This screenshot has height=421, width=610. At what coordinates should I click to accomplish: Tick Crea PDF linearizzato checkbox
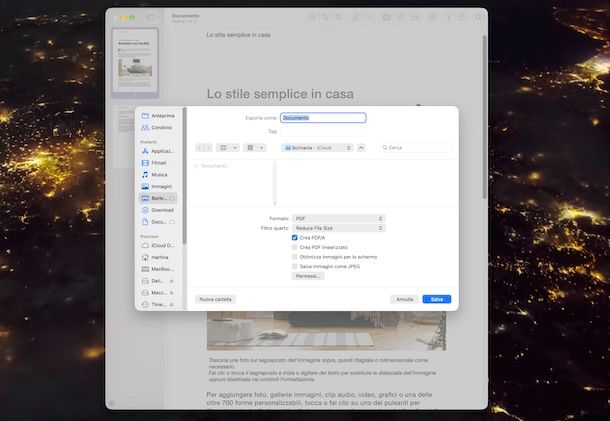(294, 247)
